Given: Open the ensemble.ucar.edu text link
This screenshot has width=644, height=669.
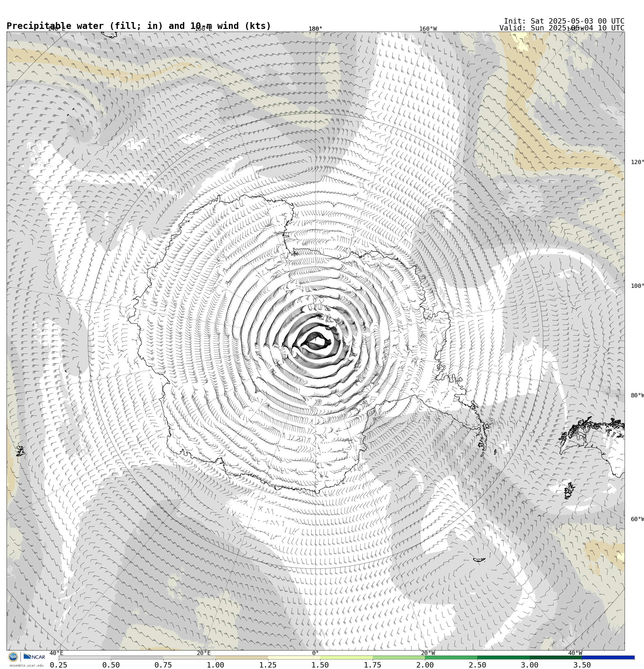Looking at the screenshot, I should click(26, 666).
